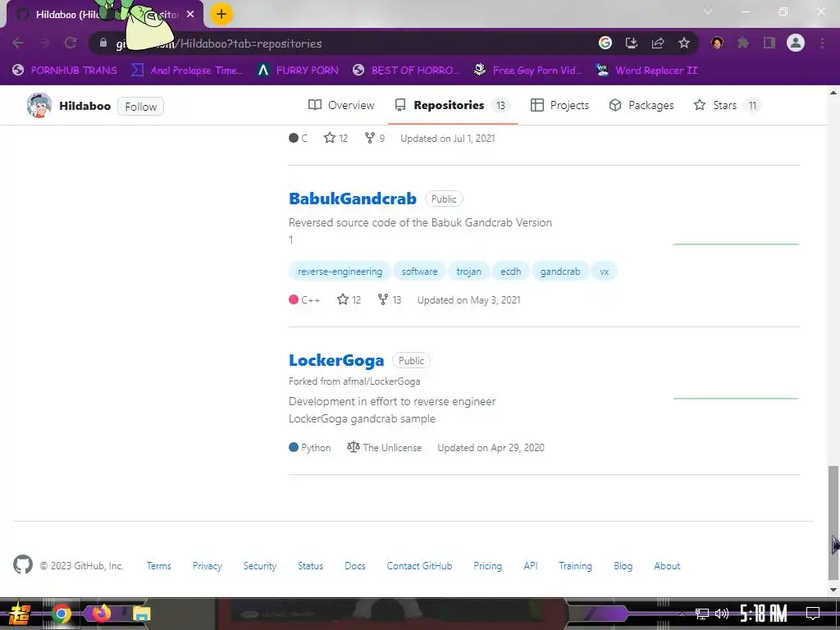Click the page vertical scrollbar thumb

point(833,523)
